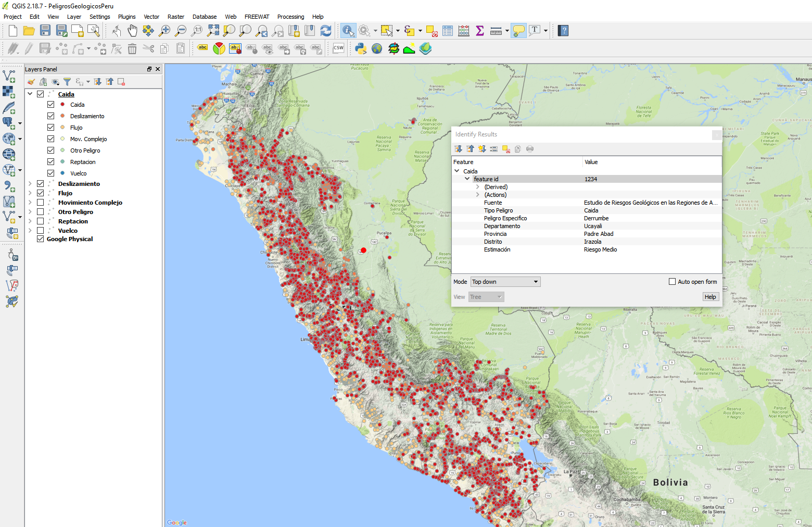
Task: Collapse the feature id row arrow
Action: (467, 179)
